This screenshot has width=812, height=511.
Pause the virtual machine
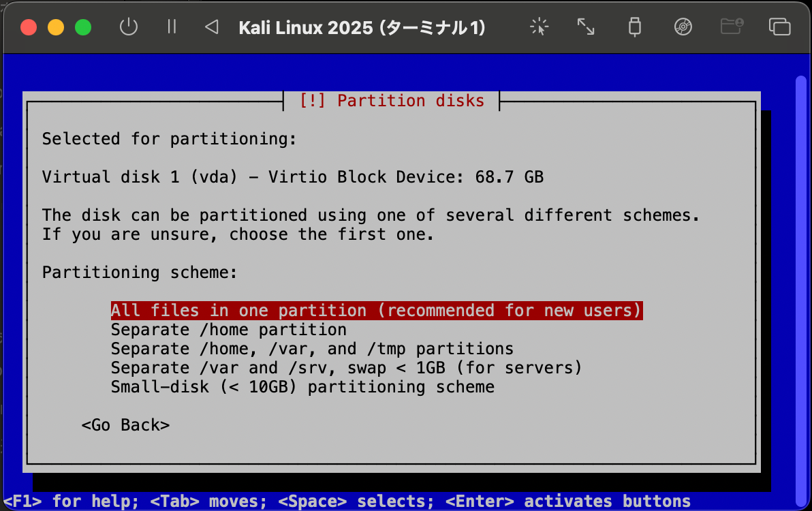pyautogui.click(x=172, y=27)
